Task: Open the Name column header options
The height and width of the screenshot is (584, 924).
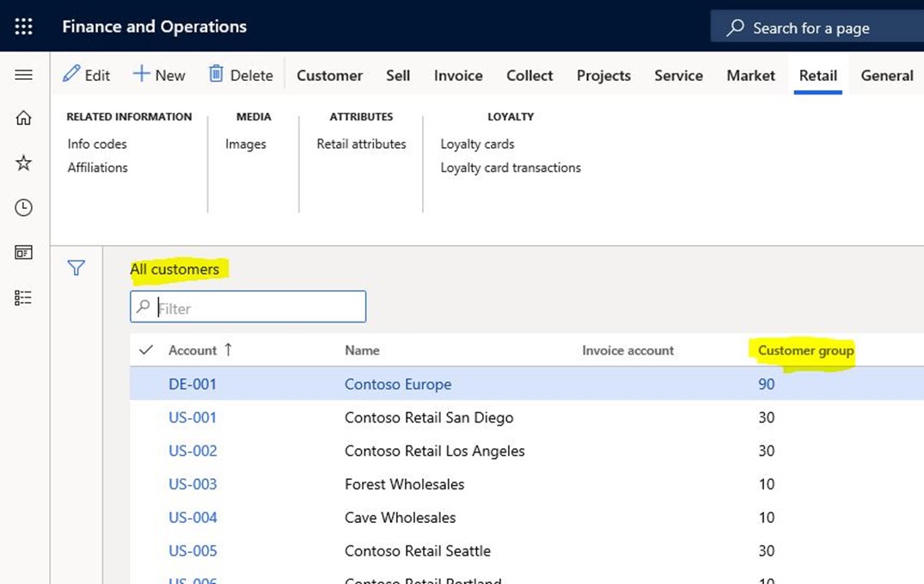Action: (x=362, y=350)
